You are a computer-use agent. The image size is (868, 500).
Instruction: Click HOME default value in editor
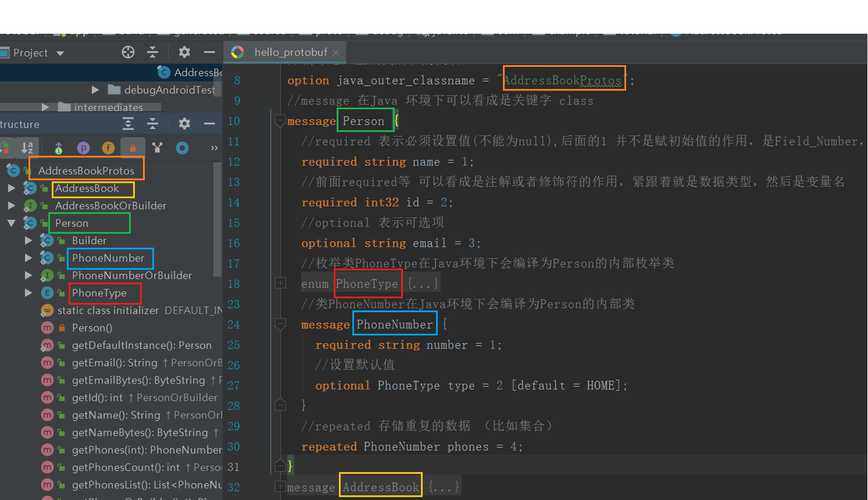tap(601, 385)
